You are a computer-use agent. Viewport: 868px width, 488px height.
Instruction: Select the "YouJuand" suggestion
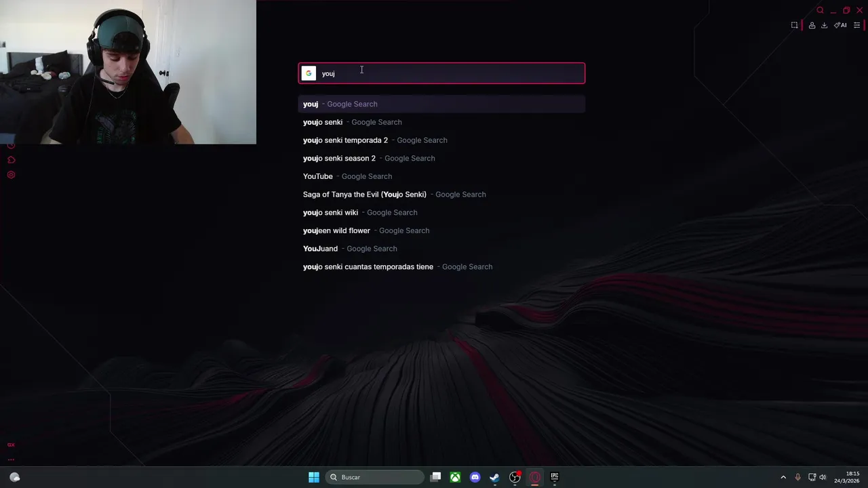point(441,249)
